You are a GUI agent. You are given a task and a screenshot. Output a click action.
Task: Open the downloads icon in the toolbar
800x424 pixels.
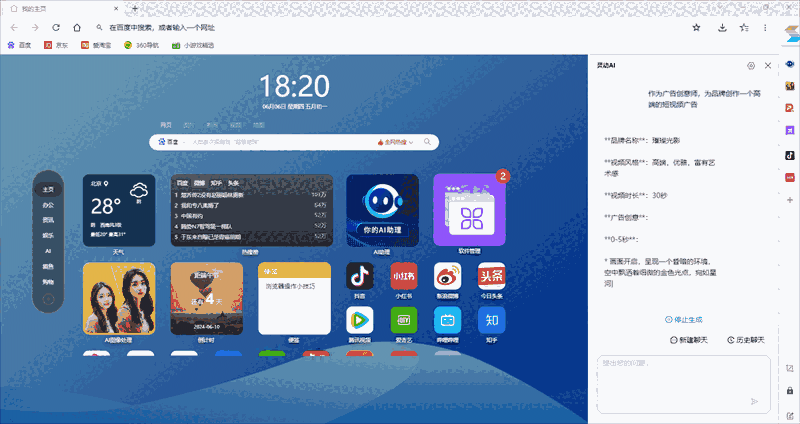[x=722, y=28]
